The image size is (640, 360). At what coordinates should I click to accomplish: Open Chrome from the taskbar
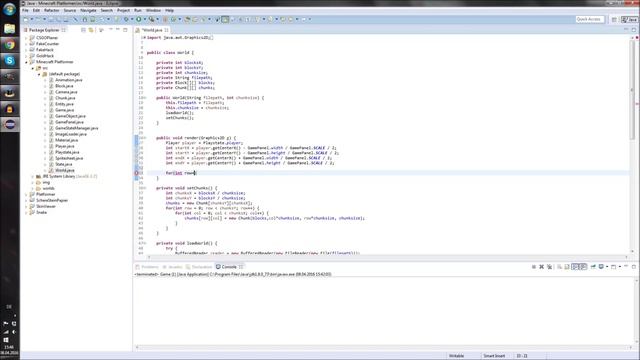click(x=9, y=44)
